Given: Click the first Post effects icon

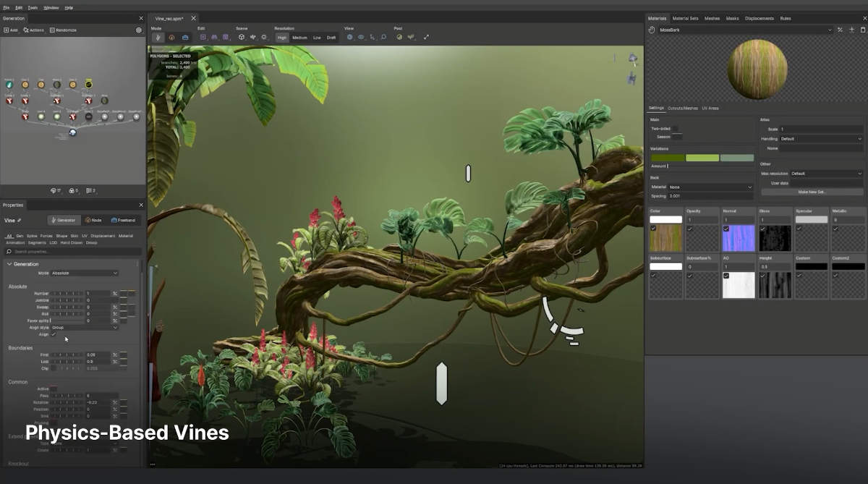Looking at the screenshot, I should click(399, 37).
